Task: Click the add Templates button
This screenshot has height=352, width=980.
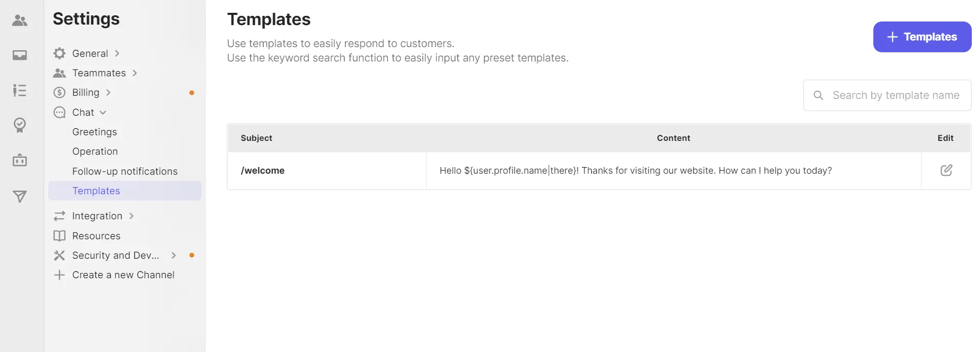Action: [x=922, y=37]
